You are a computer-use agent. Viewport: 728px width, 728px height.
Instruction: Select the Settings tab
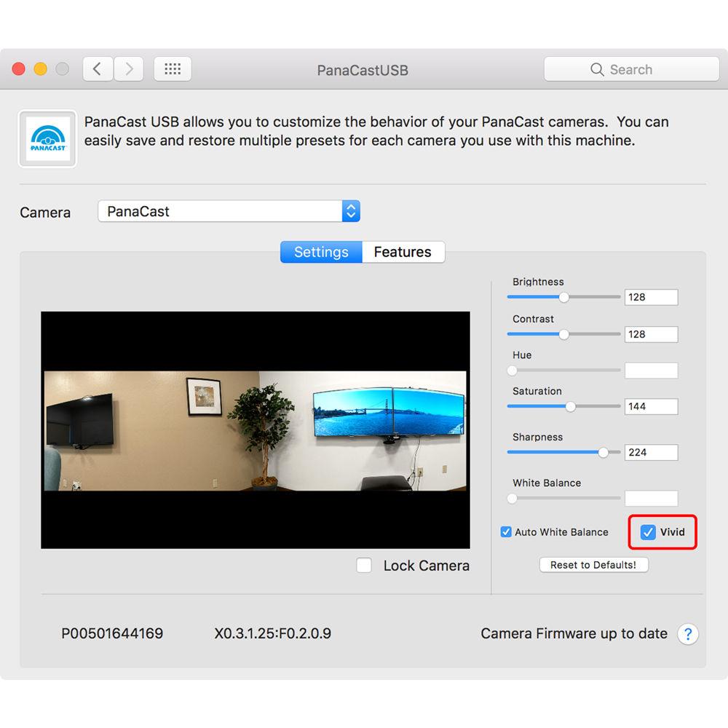[320, 252]
